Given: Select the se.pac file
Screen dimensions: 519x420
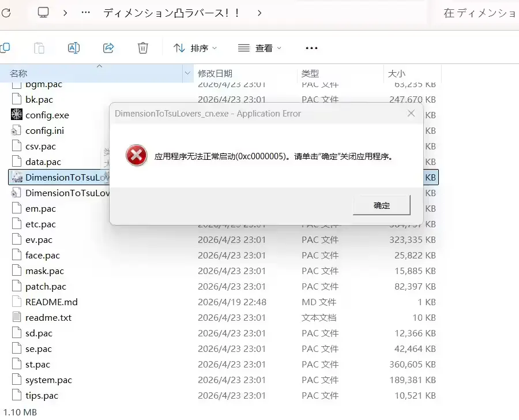Looking at the screenshot, I should coord(39,349).
